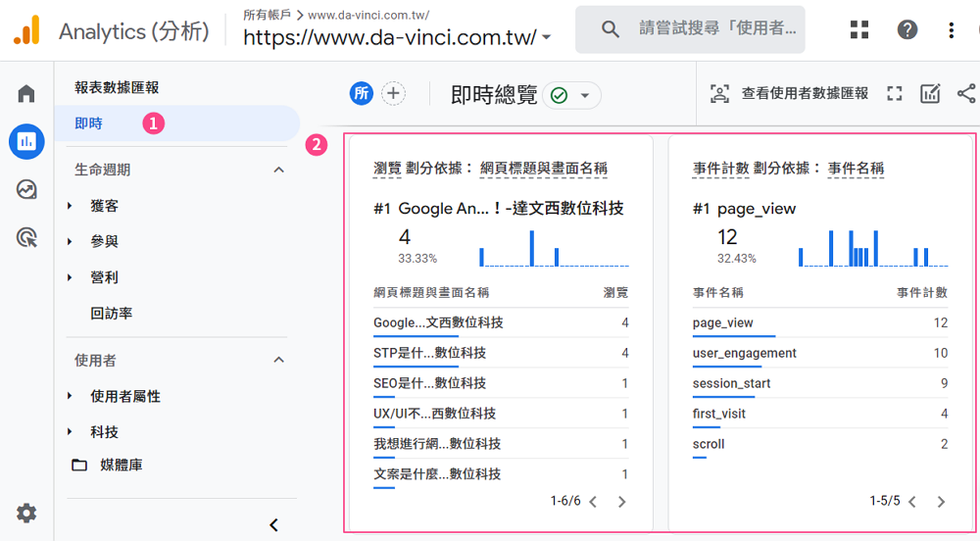The width and height of the screenshot is (980, 541).
Task: Open 報表數據匯報 snapshot item
Action: (x=117, y=87)
